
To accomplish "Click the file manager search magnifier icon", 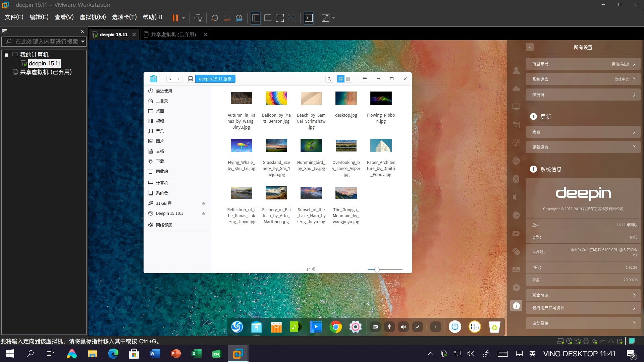I will coord(329,79).
